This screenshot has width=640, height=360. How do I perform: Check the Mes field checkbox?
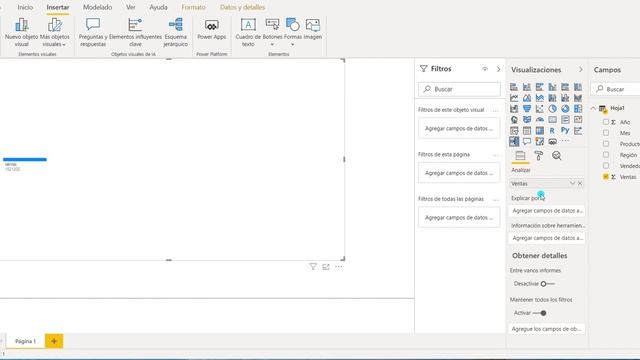coord(606,133)
